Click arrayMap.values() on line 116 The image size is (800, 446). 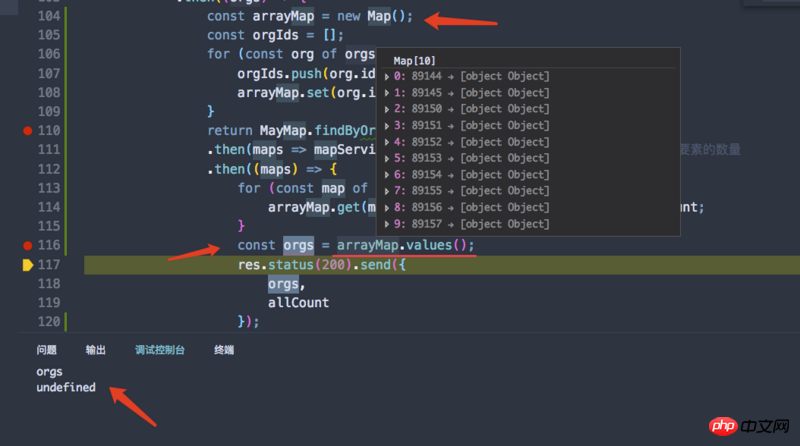tap(402, 245)
